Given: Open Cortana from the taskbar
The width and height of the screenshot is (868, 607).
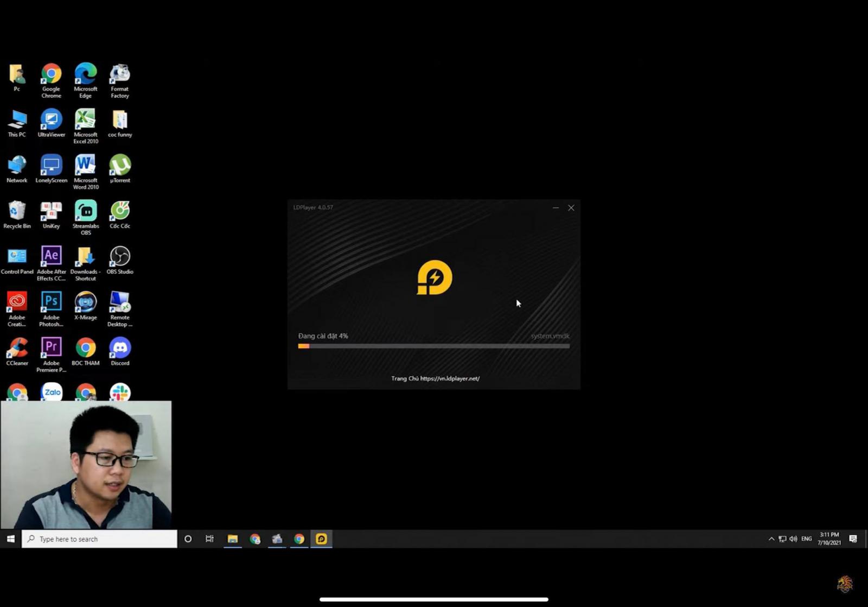Looking at the screenshot, I should coord(188,539).
